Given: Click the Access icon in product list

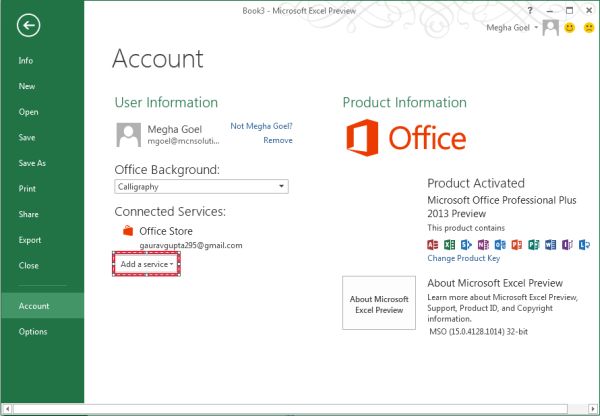Looking at the screenshot, I should [433, 244].
